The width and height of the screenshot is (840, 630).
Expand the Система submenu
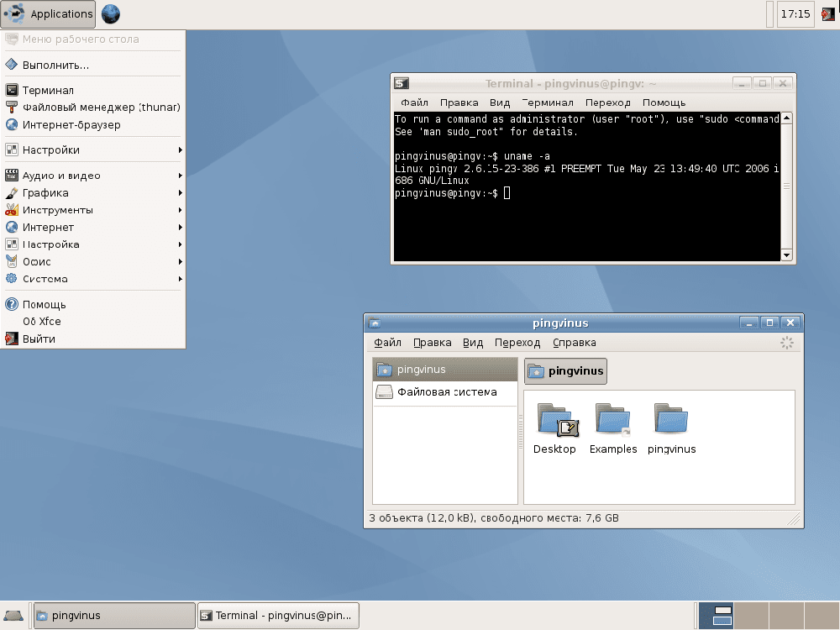(x=93, y=279)
